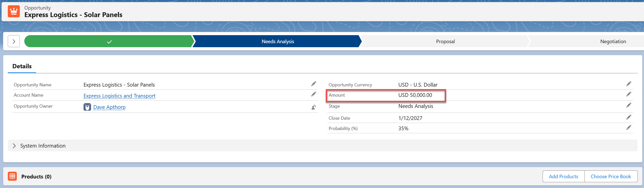Select the Negotiation stage in path
The image size is (644, 188).
[613, 41]
